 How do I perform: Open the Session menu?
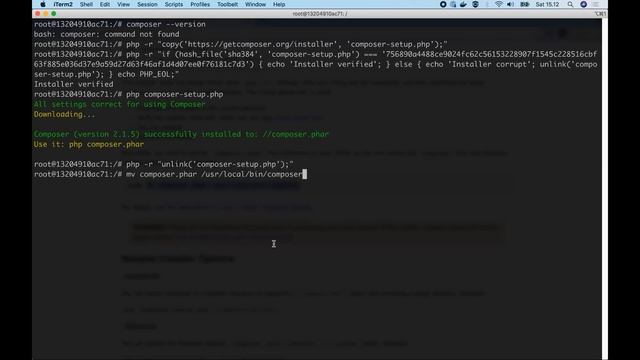(147, 4)
